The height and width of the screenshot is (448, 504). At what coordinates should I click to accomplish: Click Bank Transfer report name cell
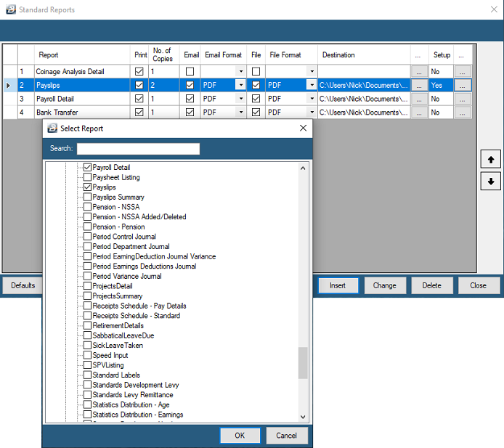point(82,113)
